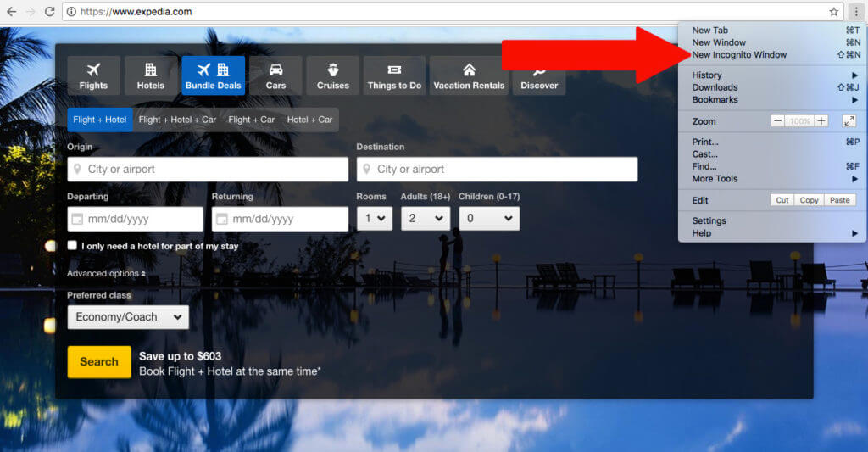
Task: Select Find… in Chrome menu
Action: (772, 166)
